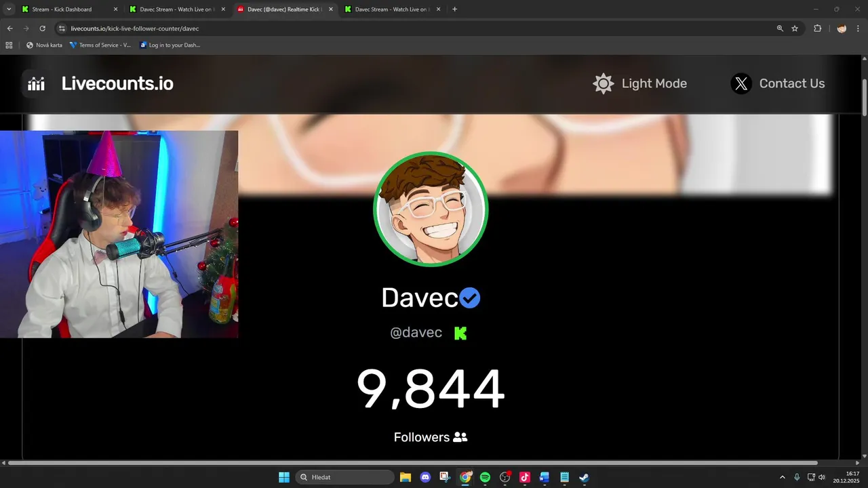The width and height of the screenshot is (868, 488).
Task: Open Spotify from the taskbar
Action: pos(485,477)
